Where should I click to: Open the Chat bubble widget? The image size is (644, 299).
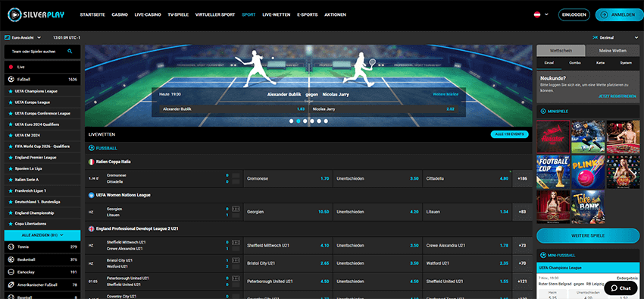(621, 288)
